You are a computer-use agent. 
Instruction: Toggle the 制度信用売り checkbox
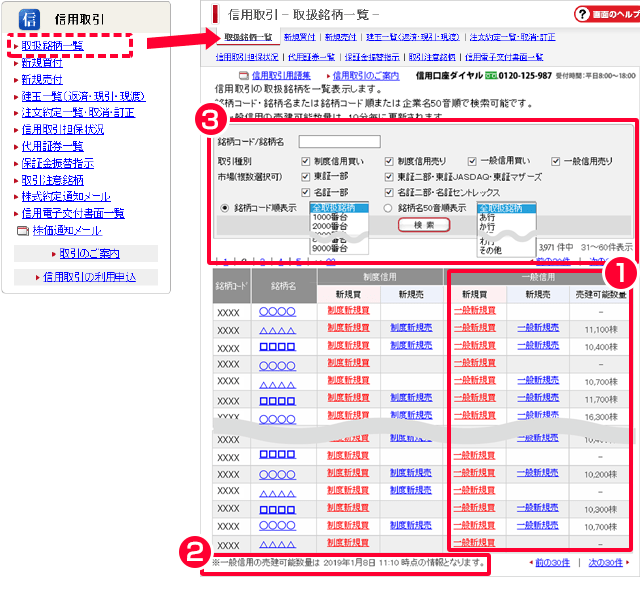[389, 162]
